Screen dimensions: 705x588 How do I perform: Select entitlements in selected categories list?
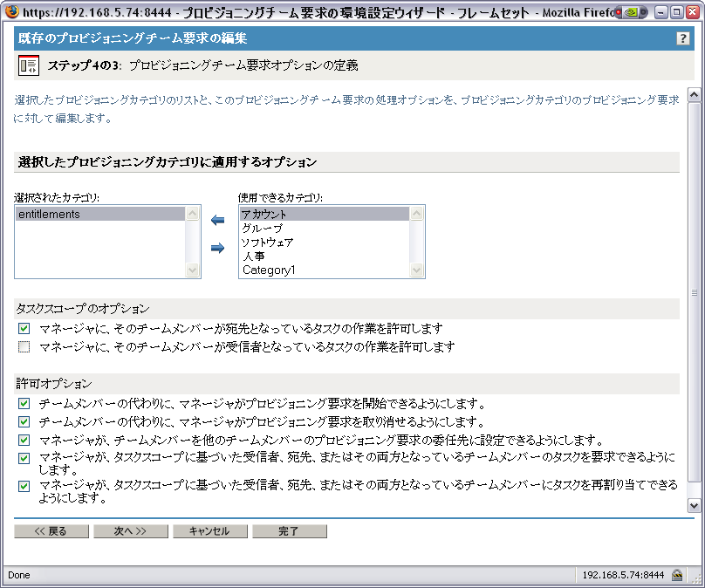point(100,214)
